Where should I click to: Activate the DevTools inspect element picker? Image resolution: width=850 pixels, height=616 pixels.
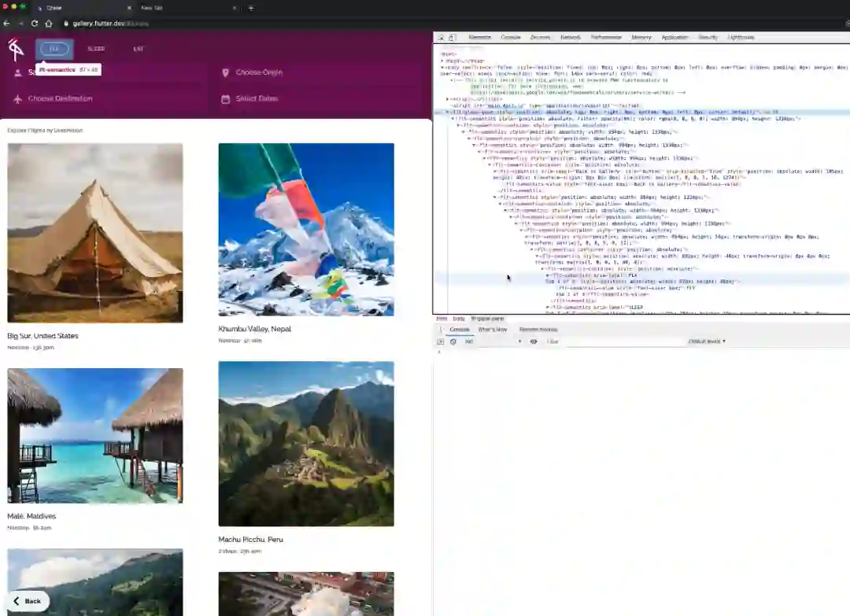coord(442,38)
